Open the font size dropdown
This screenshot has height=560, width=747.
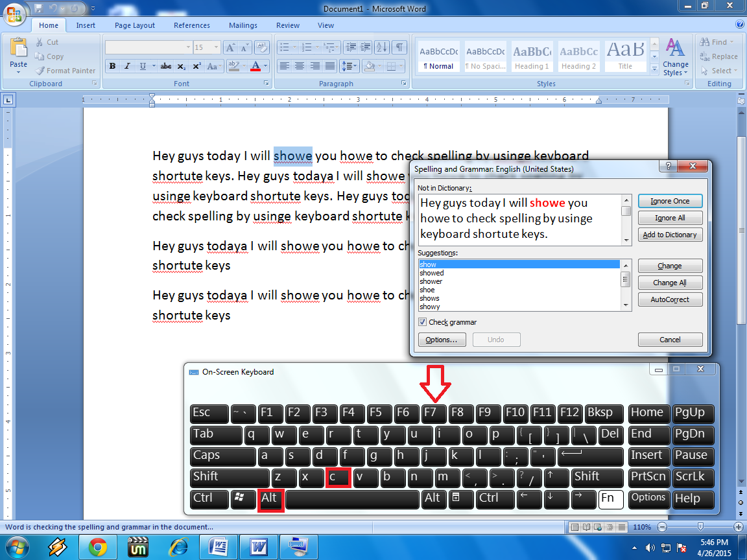[x=215, y=47]
